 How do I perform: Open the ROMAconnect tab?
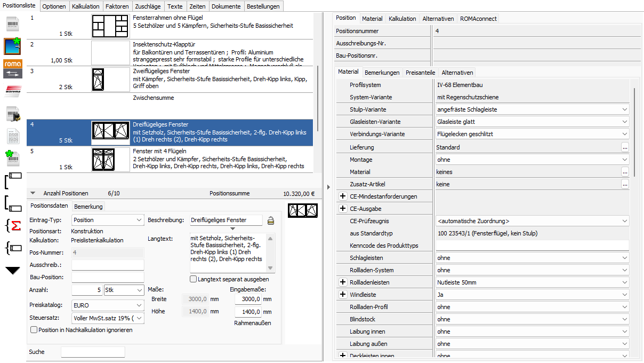click(478, 18)
